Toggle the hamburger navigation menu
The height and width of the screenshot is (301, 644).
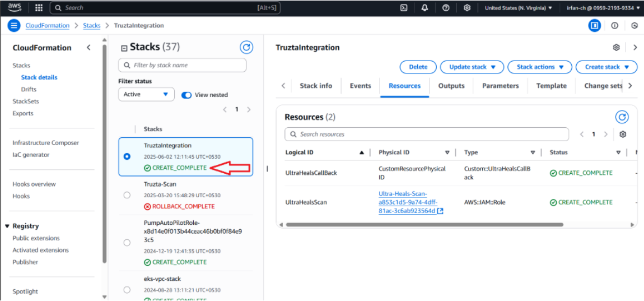tap(14, 25)
